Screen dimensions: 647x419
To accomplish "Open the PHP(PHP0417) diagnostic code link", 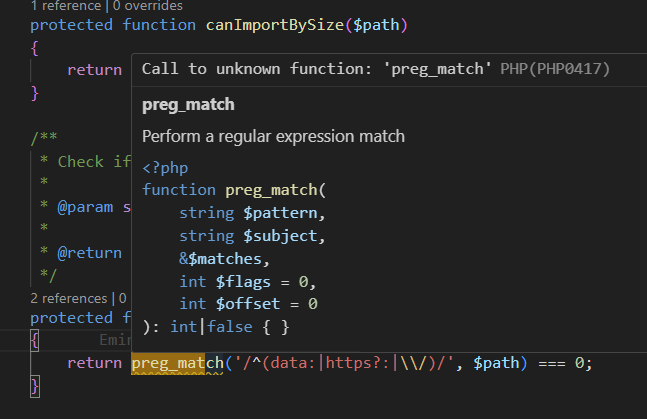I will 555,68.
